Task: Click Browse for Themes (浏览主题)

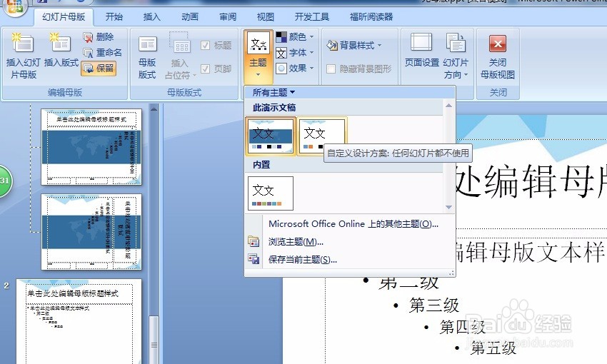Action: [296, 242]
